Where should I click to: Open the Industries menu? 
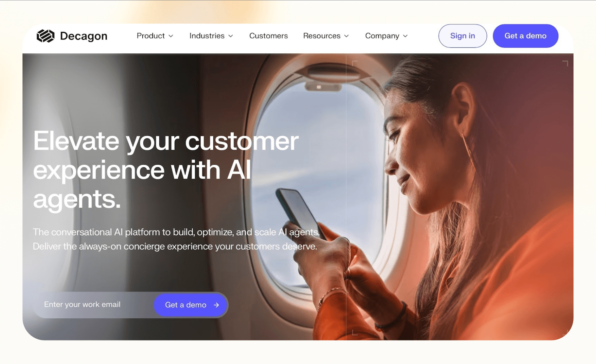pyautogui.click(x=211, y=36)
